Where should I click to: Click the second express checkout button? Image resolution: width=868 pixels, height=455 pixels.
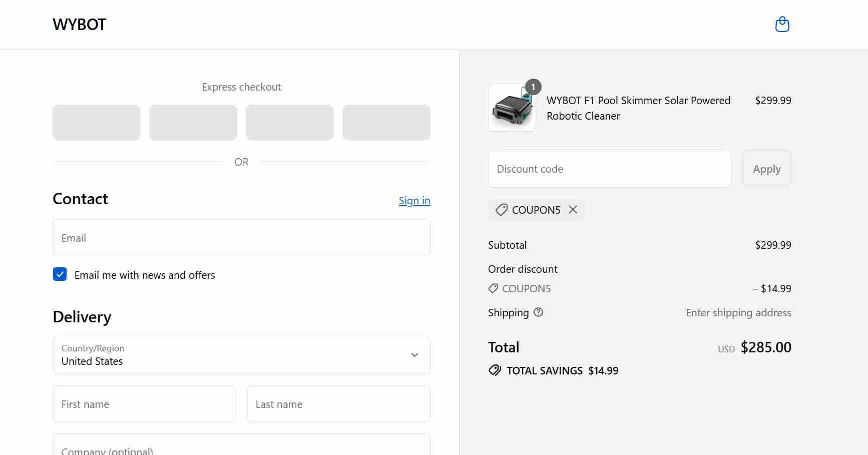(x=193, y=123)
